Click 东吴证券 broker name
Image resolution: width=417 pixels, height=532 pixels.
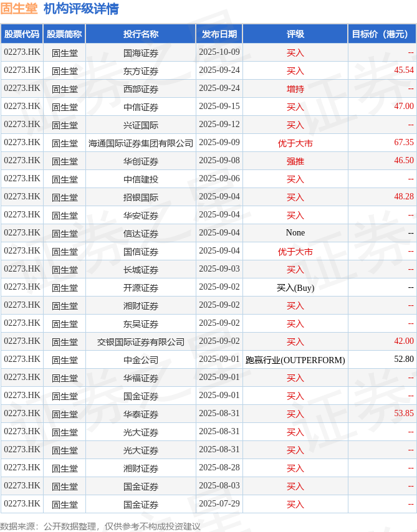coord(141,324)
